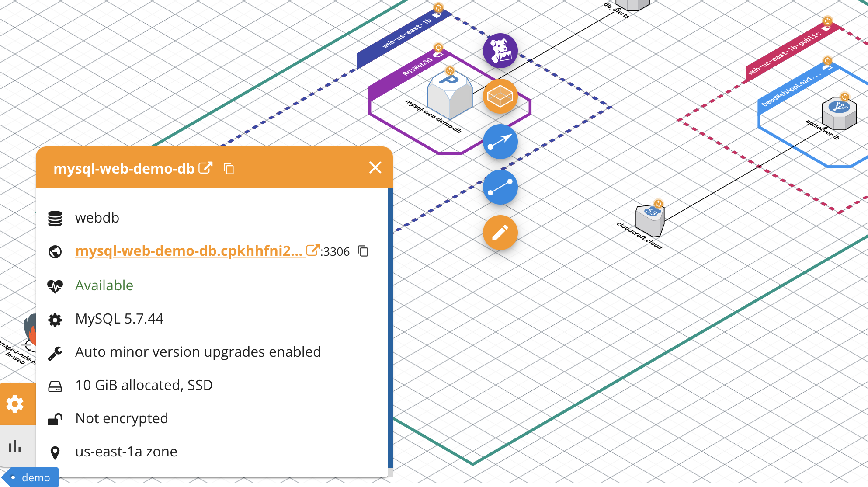
Task: Click the globe icon beside the endpoint
Action: tap(55, 252)
